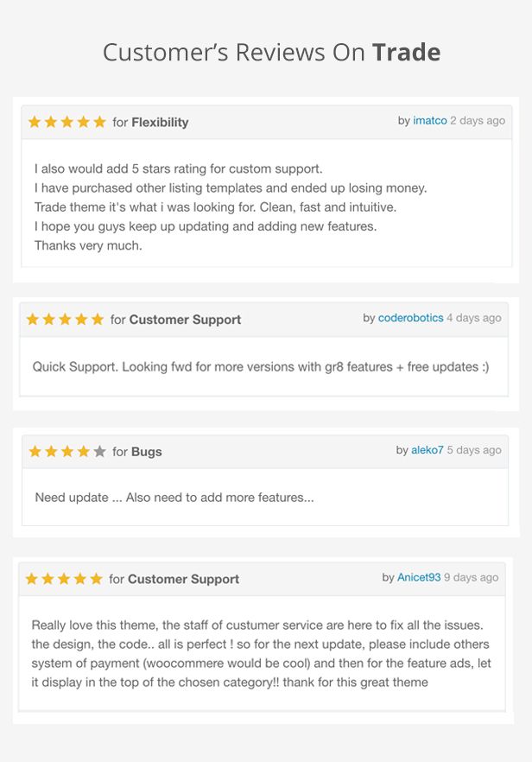Click the 'Customer's Reviews On Trade' heading
The width and height of the screenshot is (532, 762).
[x=271, y=53]
